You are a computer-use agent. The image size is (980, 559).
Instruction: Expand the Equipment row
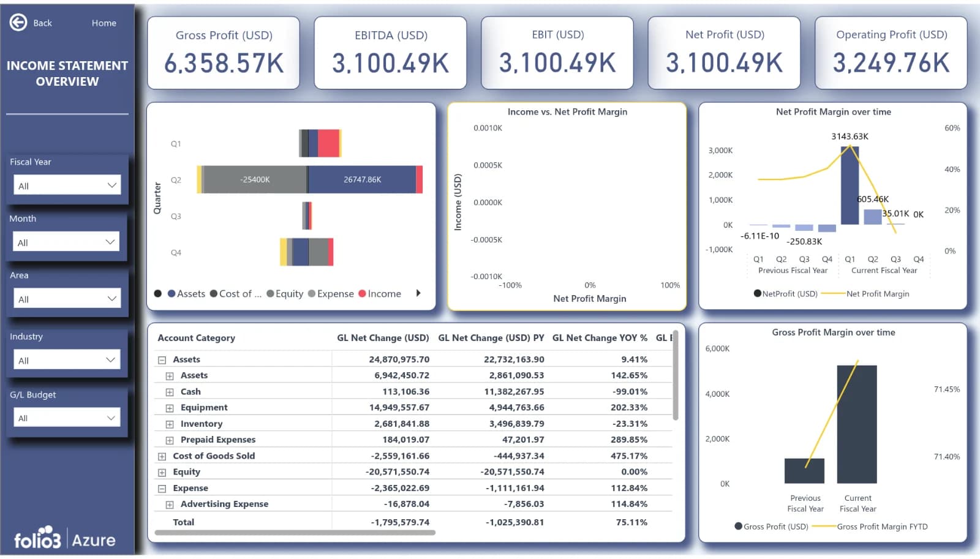click(x=170, y=408)
